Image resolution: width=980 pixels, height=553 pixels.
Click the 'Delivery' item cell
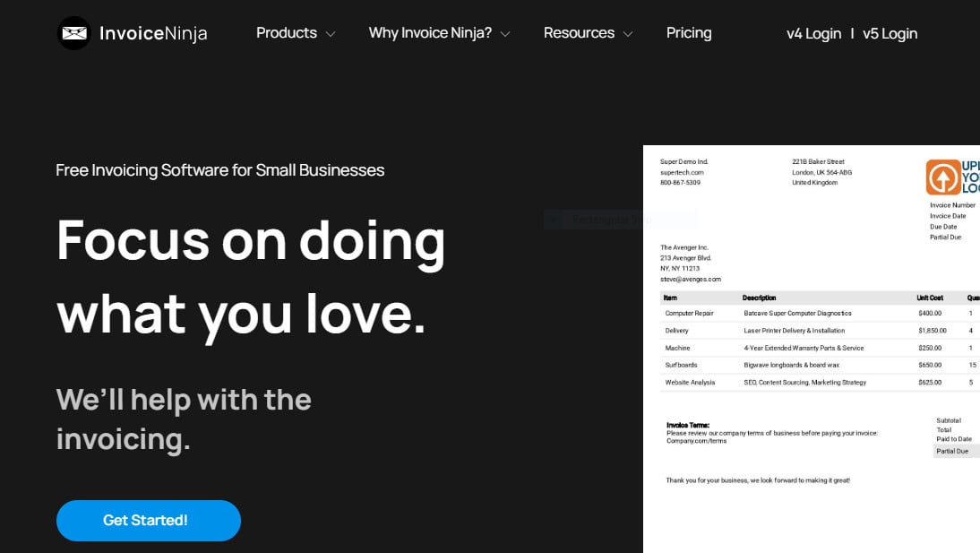click(x=677, y=331)
